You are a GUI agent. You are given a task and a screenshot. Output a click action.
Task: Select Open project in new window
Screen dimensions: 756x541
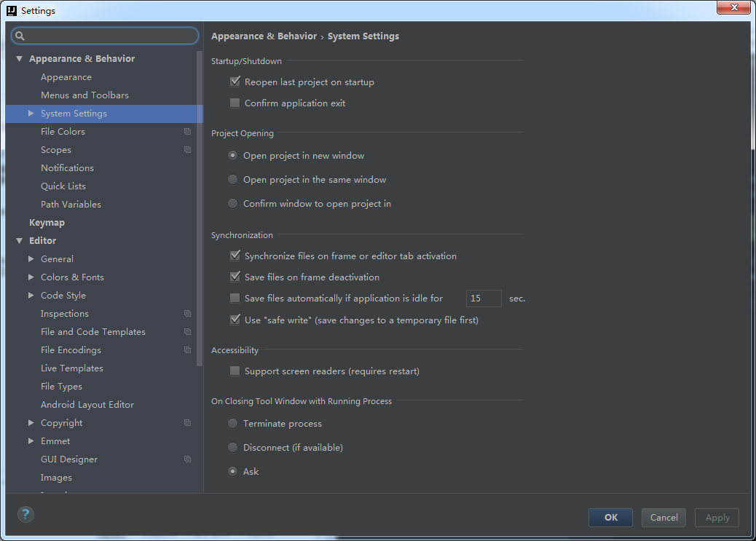(x=233, y=156)
